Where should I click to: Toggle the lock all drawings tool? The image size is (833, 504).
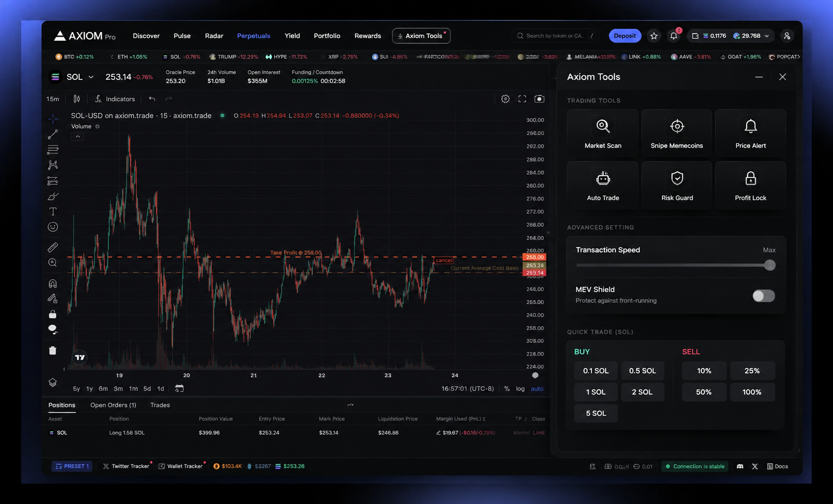click(x=53, y=314)
